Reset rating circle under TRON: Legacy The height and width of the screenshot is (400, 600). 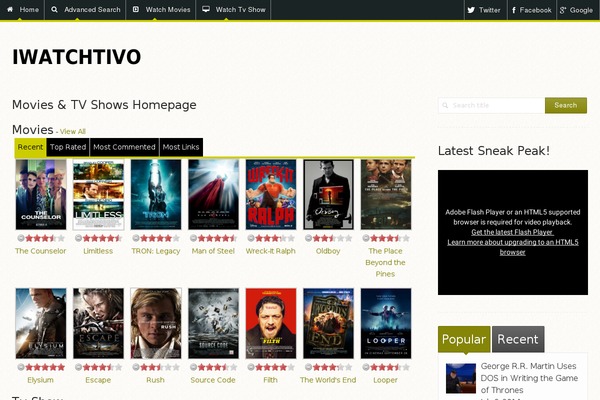click(136, 238)
